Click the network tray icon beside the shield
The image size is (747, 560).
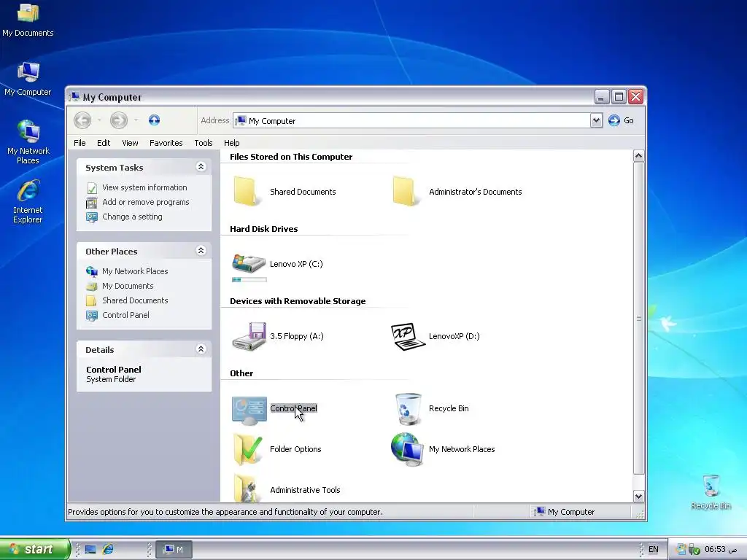[x=681, y=550]
